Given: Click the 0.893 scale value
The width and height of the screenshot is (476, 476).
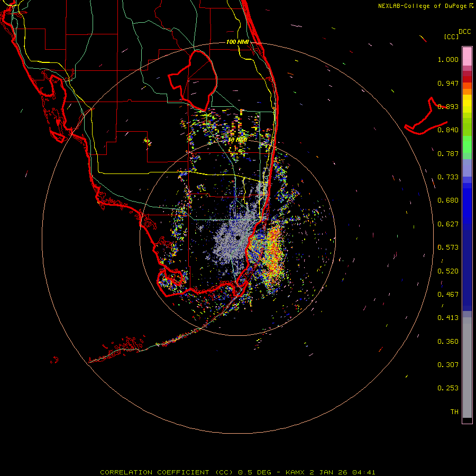Looking at the screenshot, I should pos(448,106).
